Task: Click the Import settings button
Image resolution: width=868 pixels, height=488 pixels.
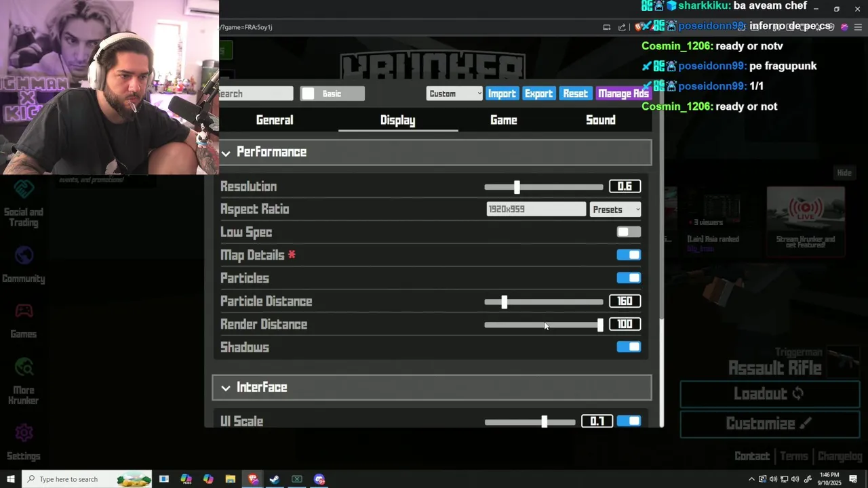Action: (x=502, y=94)
